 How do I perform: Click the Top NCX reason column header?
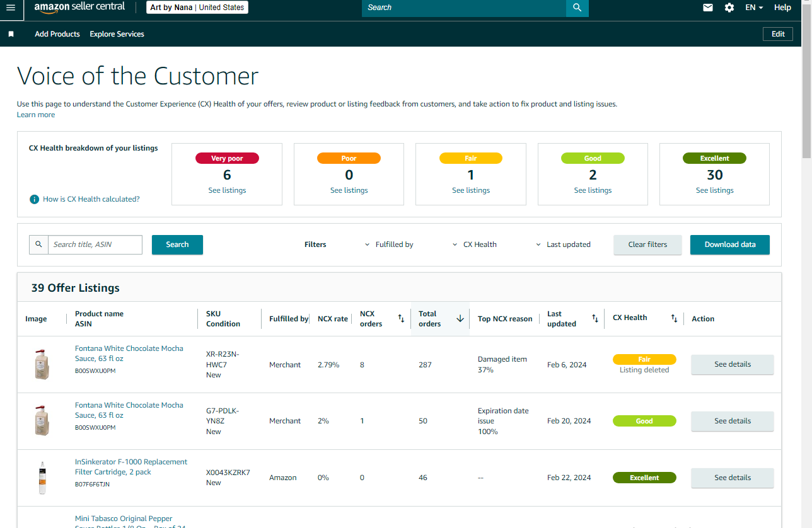[505, 319]
